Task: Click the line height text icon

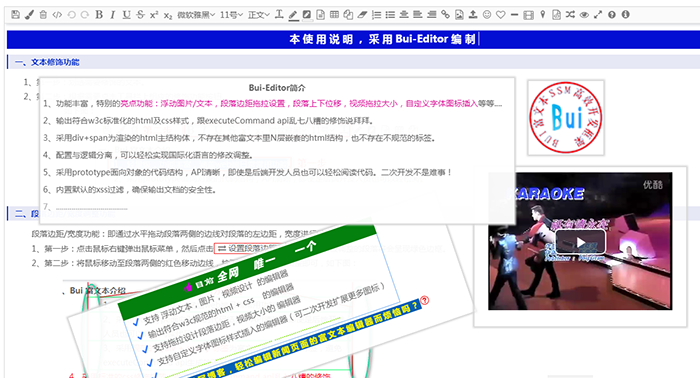Action: point(279,15)
